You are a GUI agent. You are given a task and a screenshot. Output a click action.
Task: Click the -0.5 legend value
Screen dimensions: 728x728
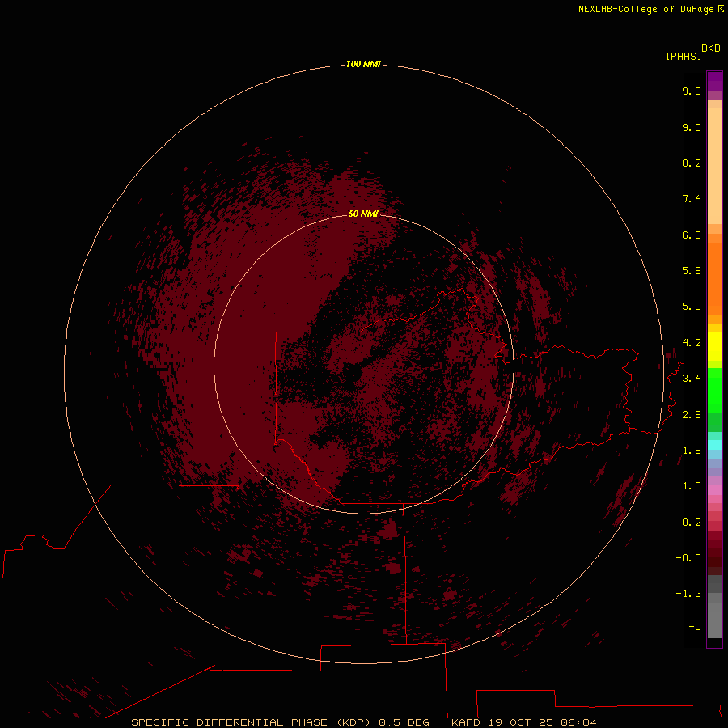point(688,558)
